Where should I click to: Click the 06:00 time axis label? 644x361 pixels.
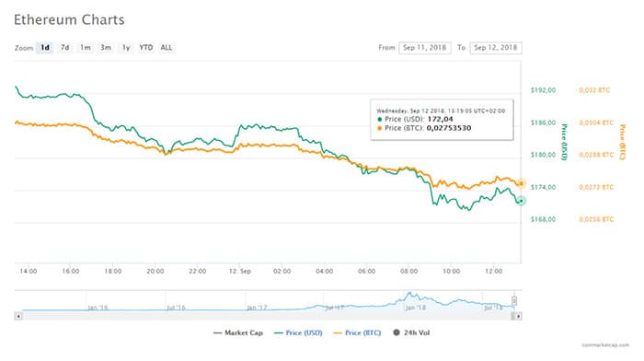[367, 272]
